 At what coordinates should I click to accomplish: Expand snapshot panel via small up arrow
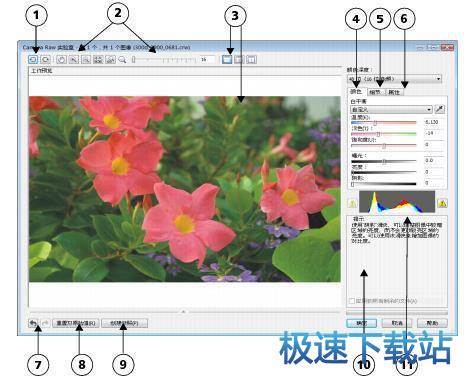[x=184, y=312]
